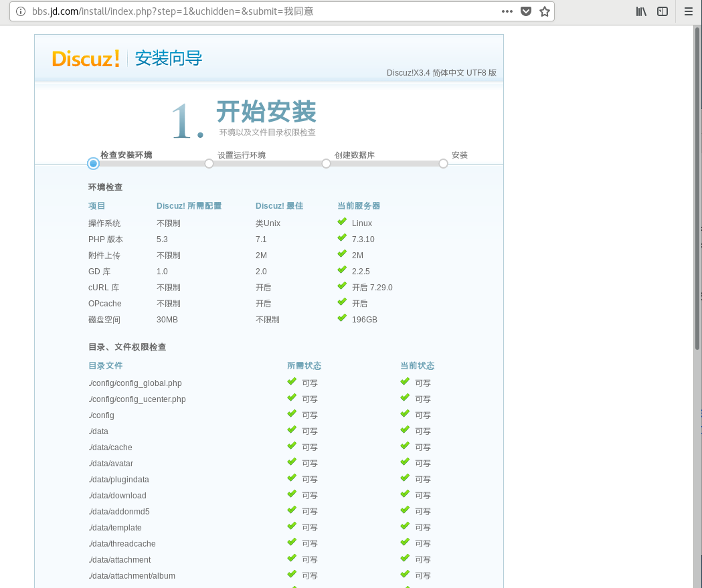Click the 磁盘空间 row label
The height and width of the screenshot is (588, 702).
104,320
